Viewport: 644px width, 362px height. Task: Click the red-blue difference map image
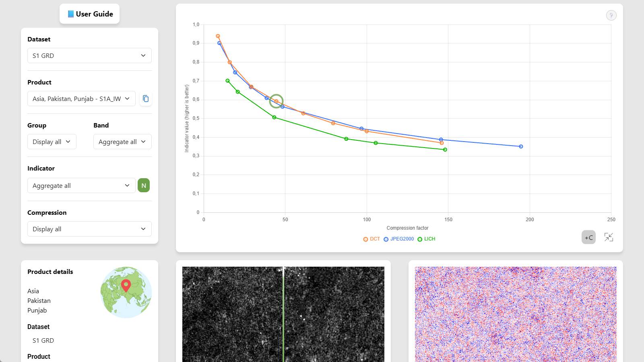516,314
